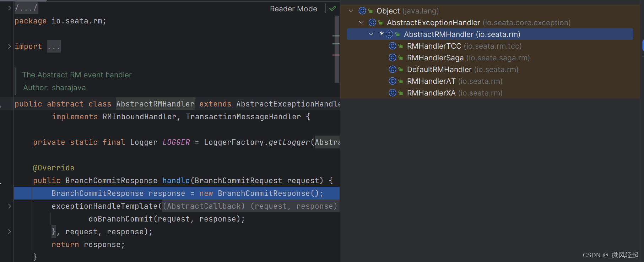The image size is (644, 262).
Task: Click the doBranchCommit method call
Action: [x=121, y=219]
